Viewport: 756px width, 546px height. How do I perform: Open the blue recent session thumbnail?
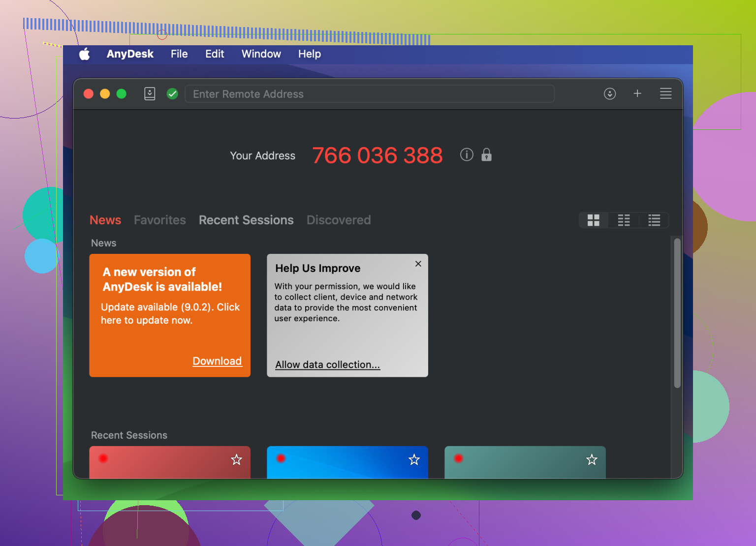click(347, 462)
